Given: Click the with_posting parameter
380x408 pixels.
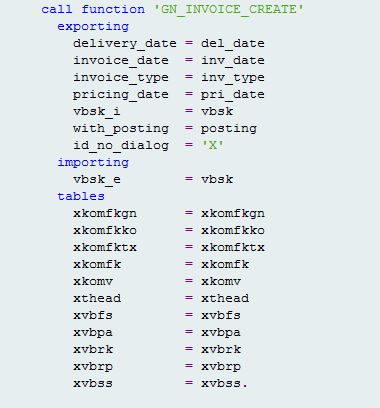Looking at the screenshot, I should click(x=121, y=129).
